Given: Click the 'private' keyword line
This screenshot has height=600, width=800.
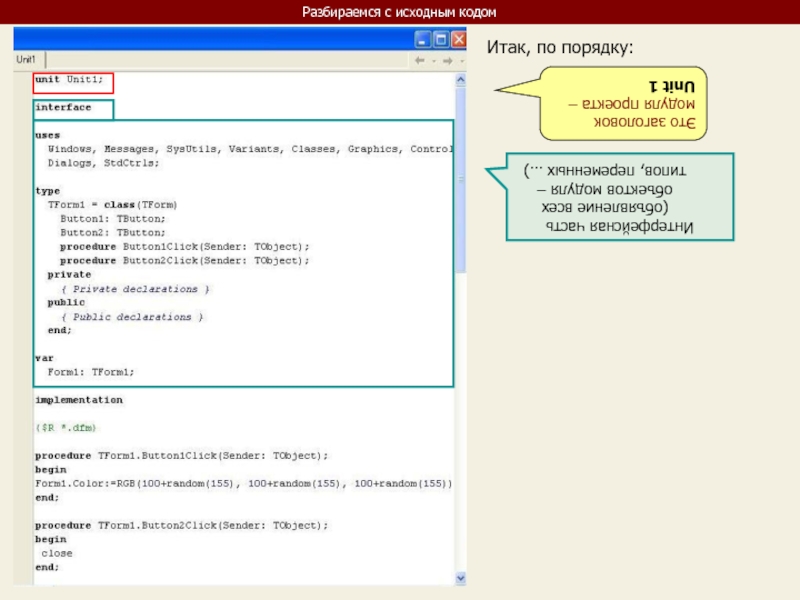Looking at the screenshot, I should (x=69, y=274).
